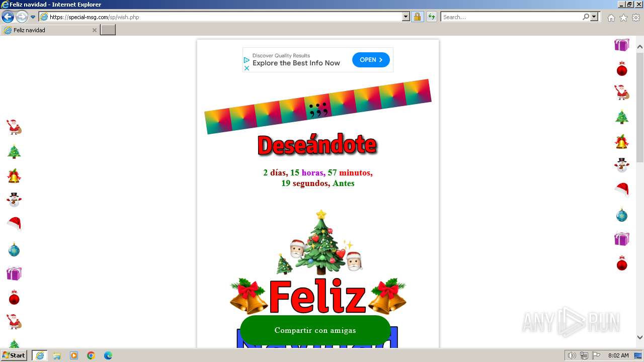Click Internet Explorer taskbar icon
The width and height of the screenshot is (644, 362).
pos(40,355)
